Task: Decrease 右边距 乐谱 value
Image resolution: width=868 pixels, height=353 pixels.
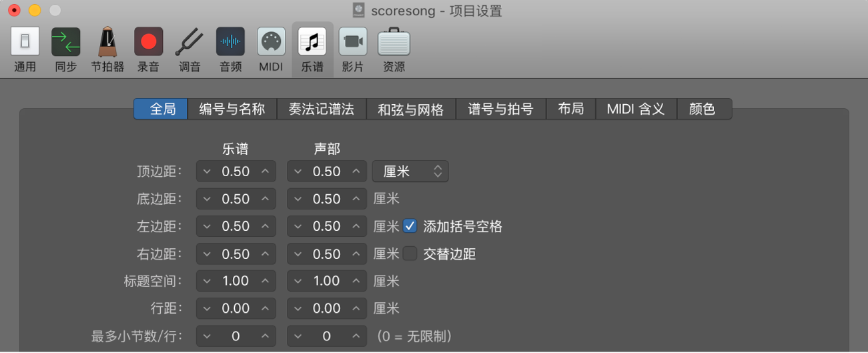Action: point(206,254)
